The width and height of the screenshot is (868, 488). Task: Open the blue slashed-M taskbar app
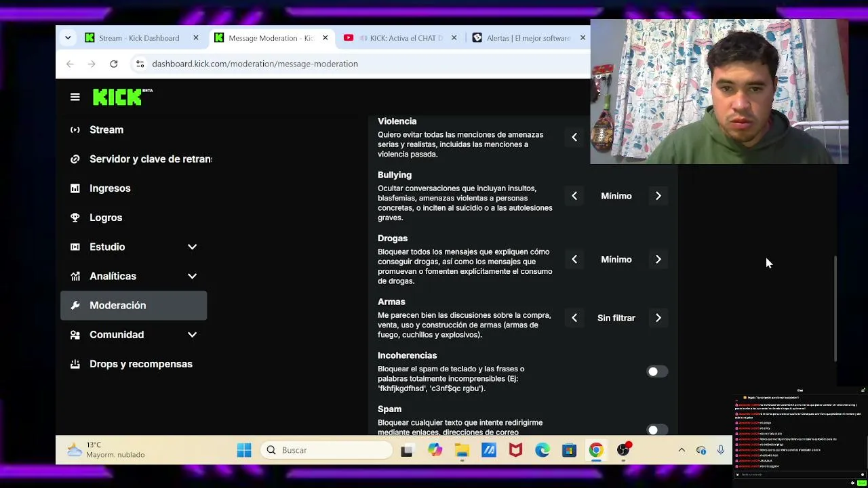(x=489, y=450)
